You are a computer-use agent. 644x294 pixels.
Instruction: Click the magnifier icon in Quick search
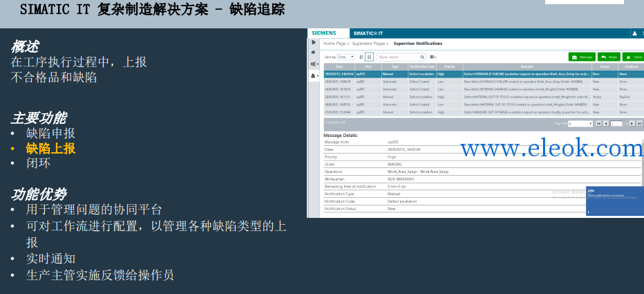[422, 57]
